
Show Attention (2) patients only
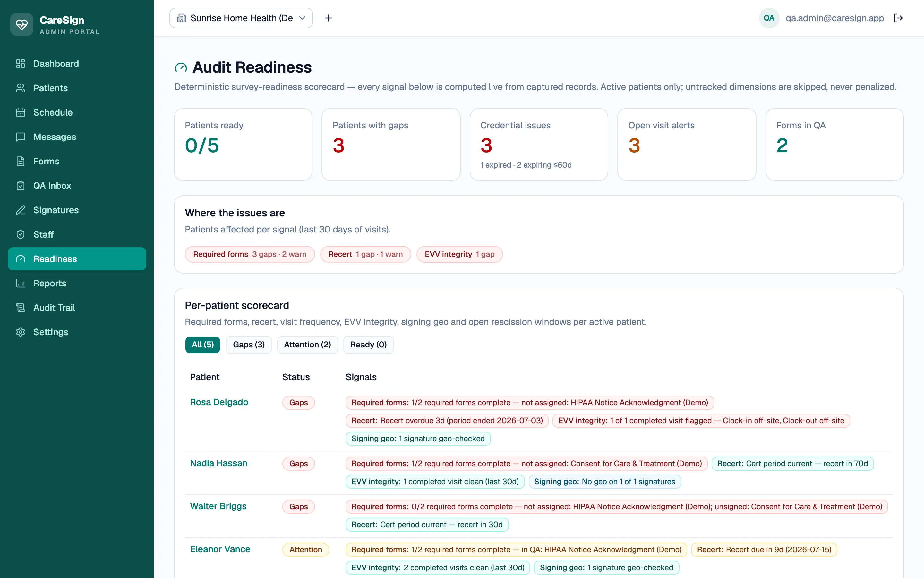pos(307,345)
